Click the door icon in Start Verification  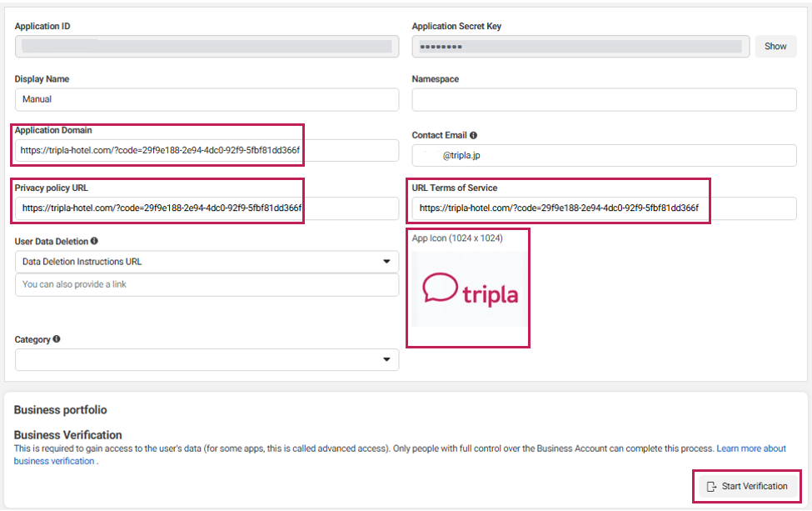[x=710, y=487]
